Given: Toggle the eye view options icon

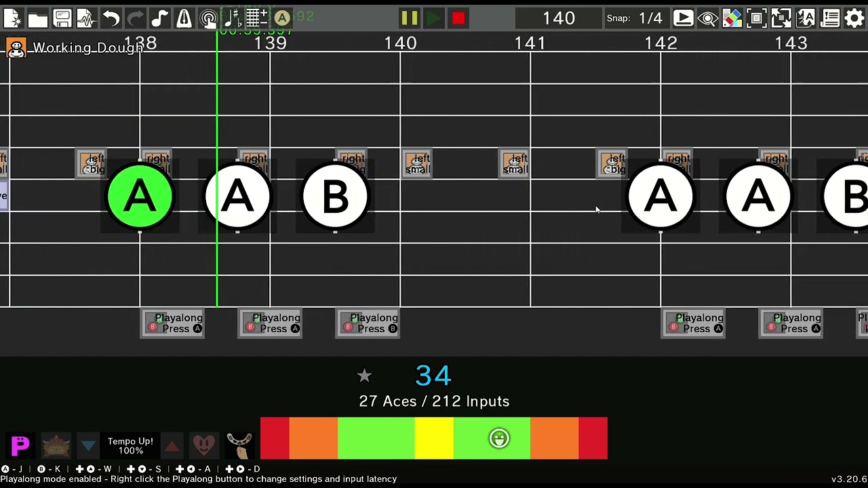Looking at the screenshot, I should [707, 18].
